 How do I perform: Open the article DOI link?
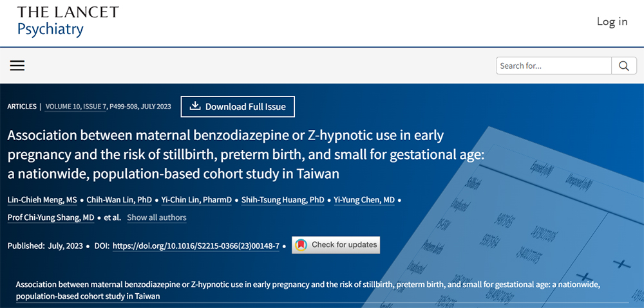pos(196,246)
